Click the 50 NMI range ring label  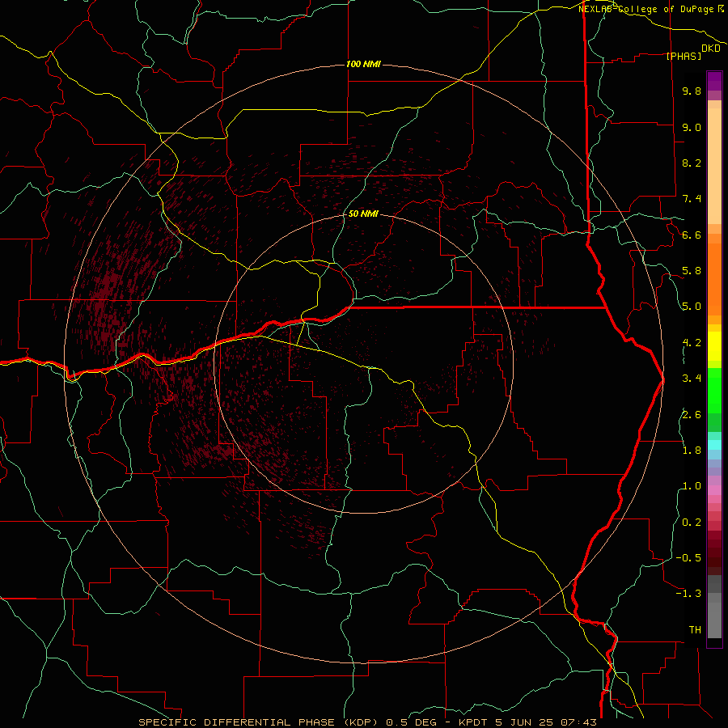[x=363, y=214]
